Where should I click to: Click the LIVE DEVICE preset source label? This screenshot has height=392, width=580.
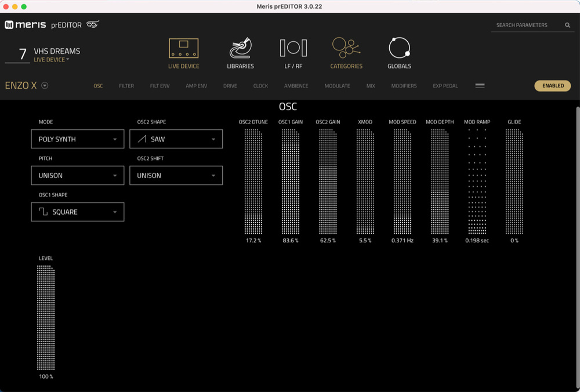[x=51, y=60]
